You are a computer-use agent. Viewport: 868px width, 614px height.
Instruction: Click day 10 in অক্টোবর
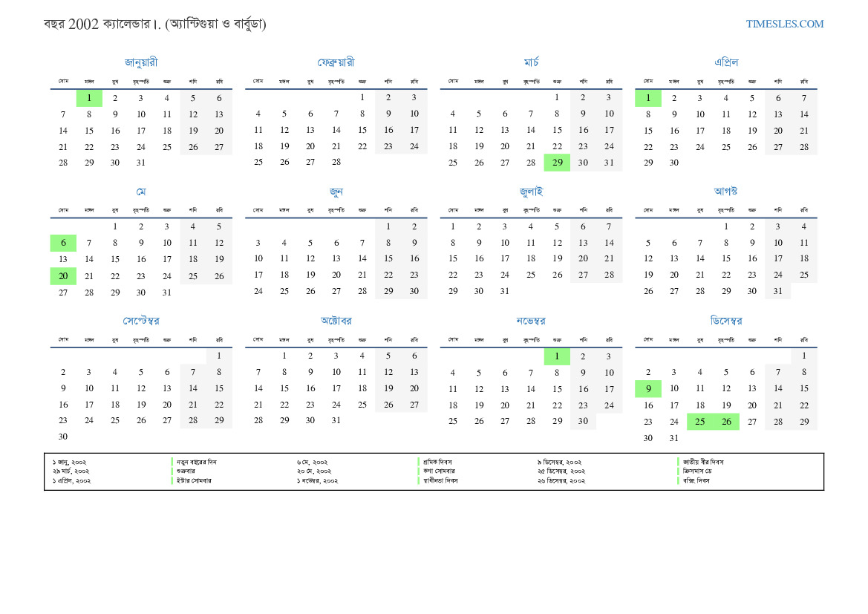click(336, 372)
